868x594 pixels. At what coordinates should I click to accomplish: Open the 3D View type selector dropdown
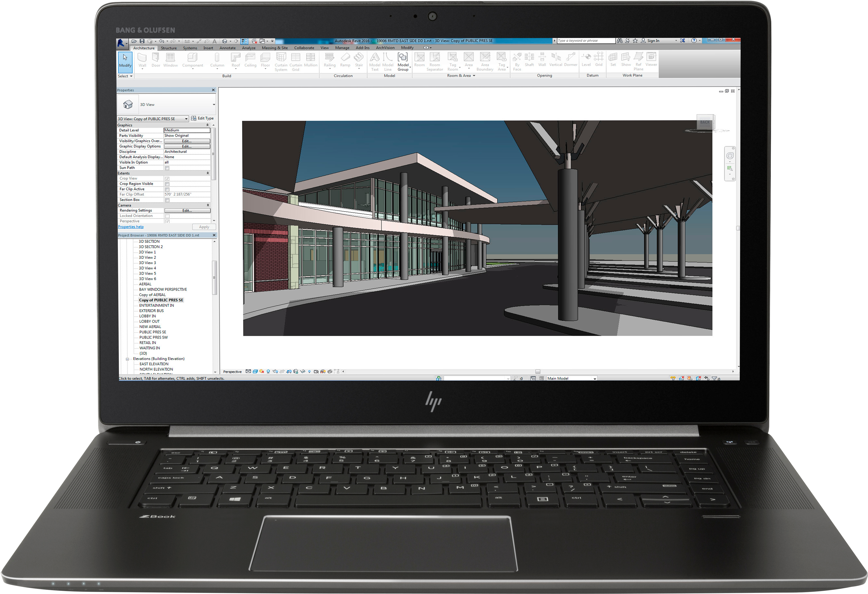(x=186, y=118)
